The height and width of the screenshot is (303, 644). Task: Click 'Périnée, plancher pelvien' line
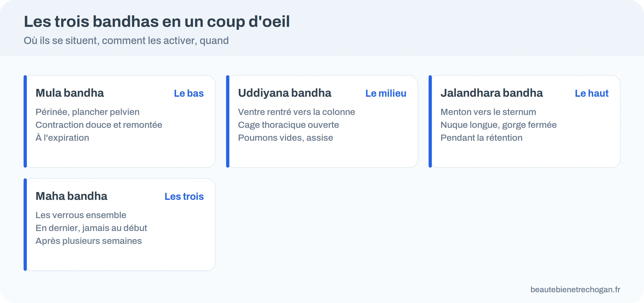(x=87, y=112)
